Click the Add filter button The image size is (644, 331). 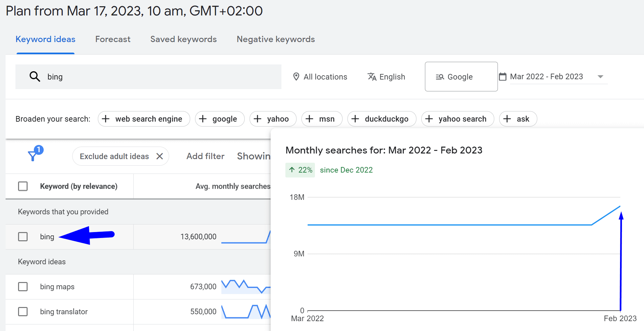[x=205, y=156]
